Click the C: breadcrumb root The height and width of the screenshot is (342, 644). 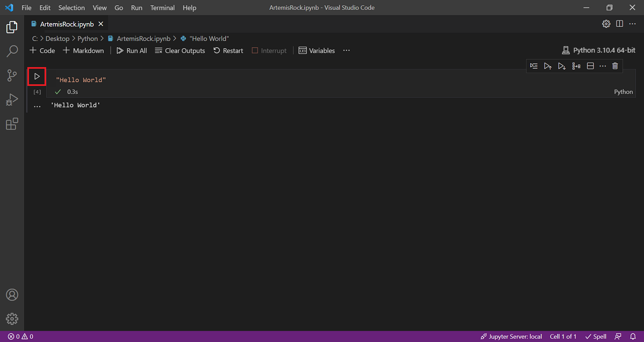[x=35, y=39]
